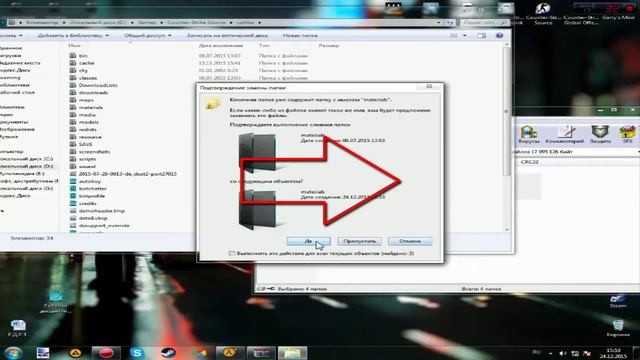
Task: Check the apply-to-all-objects checkbox in the dialog
Action: [232, 253]
